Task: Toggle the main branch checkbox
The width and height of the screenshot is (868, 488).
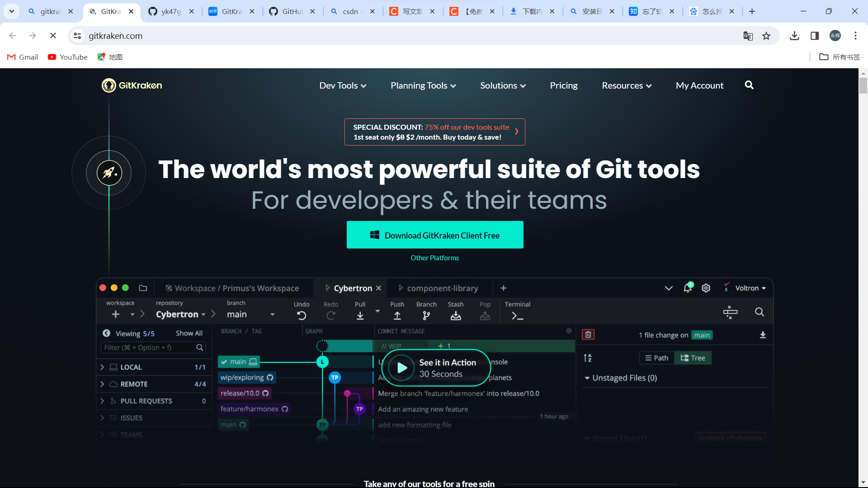Action: point(225,361)
